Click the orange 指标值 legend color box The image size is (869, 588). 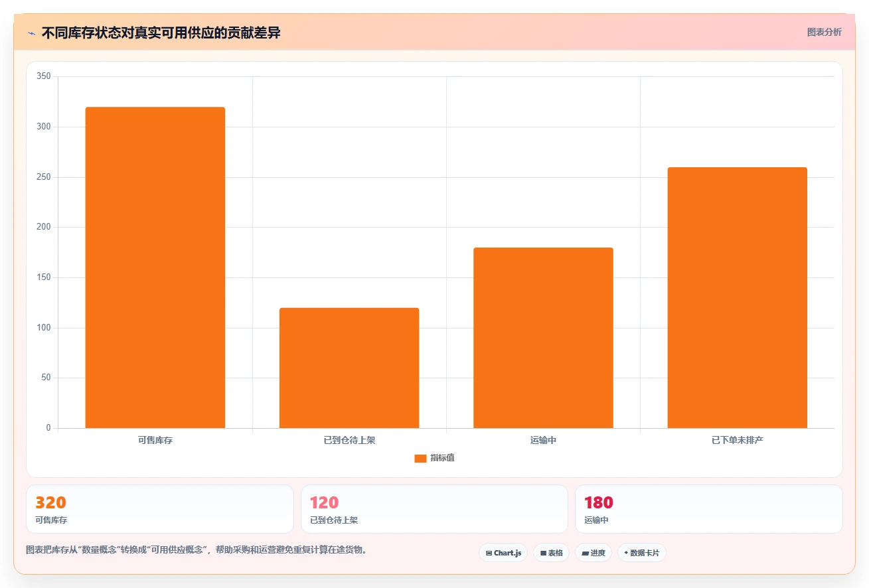click(420, 459)
